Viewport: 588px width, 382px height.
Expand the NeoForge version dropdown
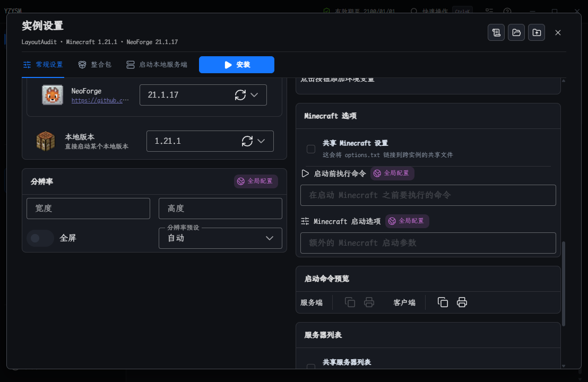tap(254, 95)
